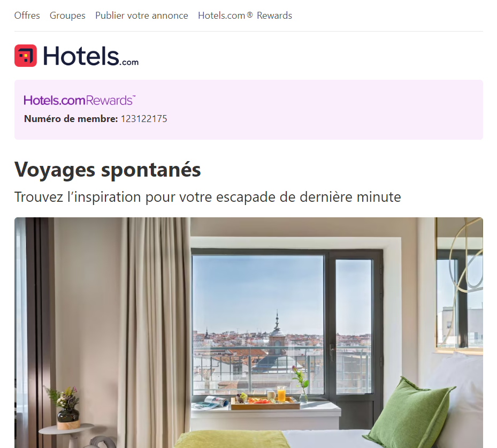Viewport: 497px width, 448px height.
Task: Click the flower vase on side table
Action: click(67, 408)
